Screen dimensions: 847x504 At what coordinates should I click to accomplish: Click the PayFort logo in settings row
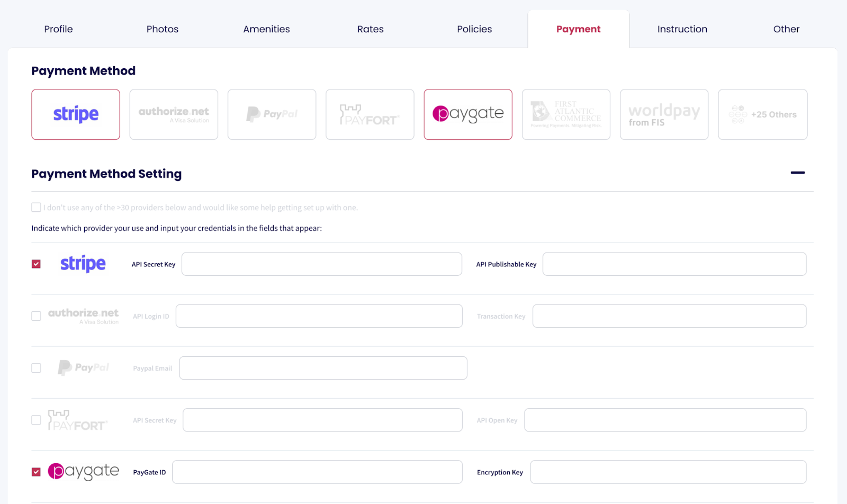78,420
